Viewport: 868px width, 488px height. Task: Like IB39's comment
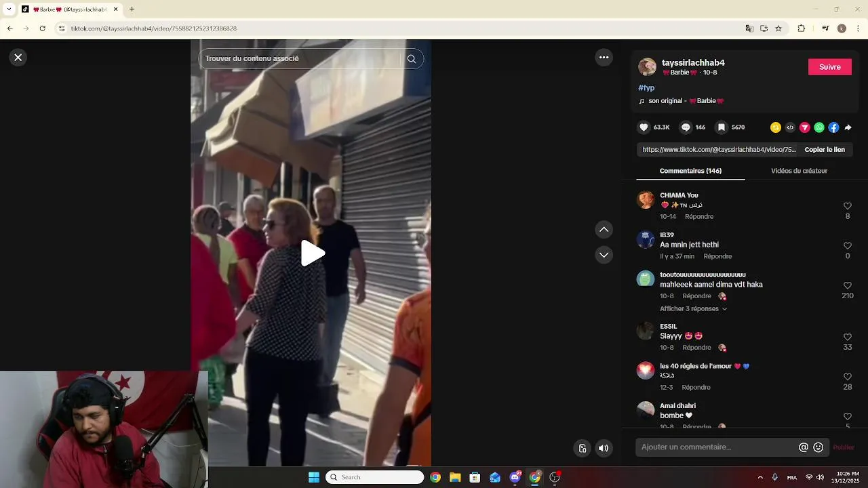[848, 246]
